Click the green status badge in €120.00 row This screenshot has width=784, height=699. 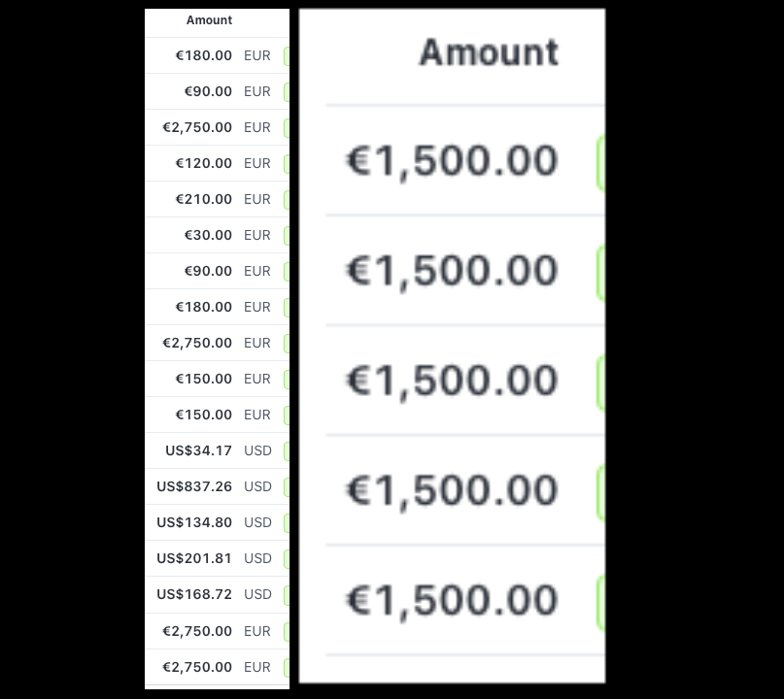(x=287, y=164)
